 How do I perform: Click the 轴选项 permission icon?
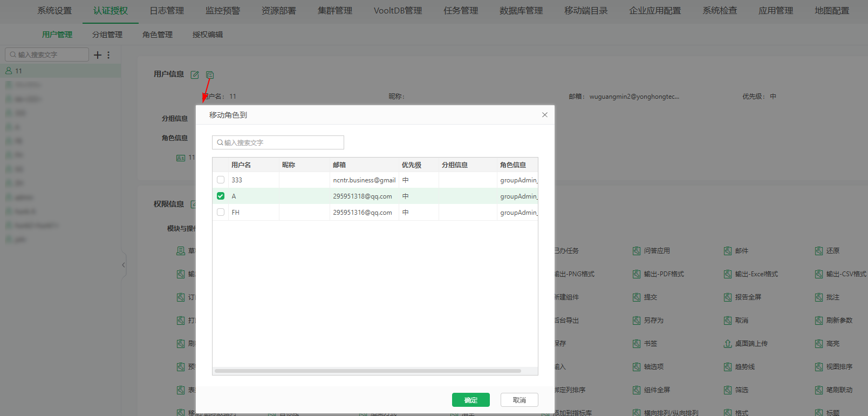click(637, 367)
